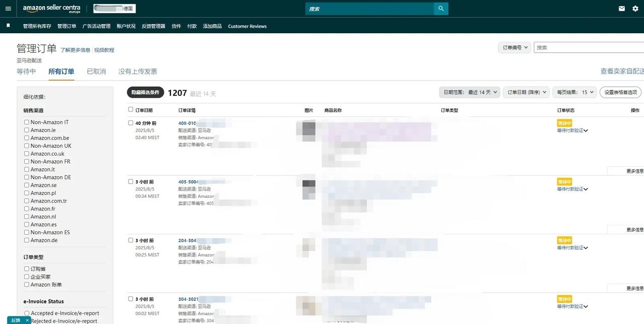
Task: Open the 了解更多信息 link
Action: (x=76, y=50)
